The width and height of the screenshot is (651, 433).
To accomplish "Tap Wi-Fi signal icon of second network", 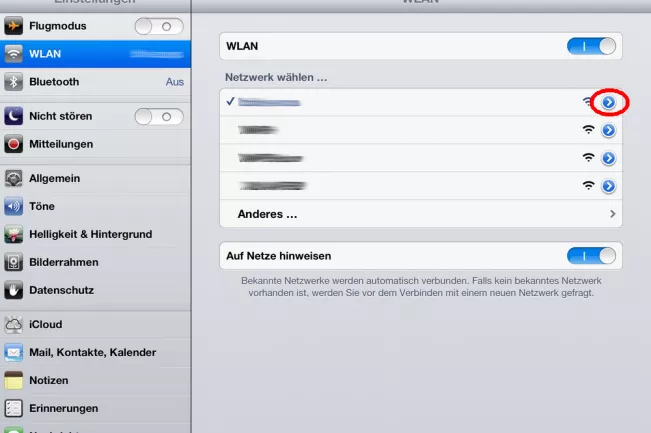I will pos(588,130).
